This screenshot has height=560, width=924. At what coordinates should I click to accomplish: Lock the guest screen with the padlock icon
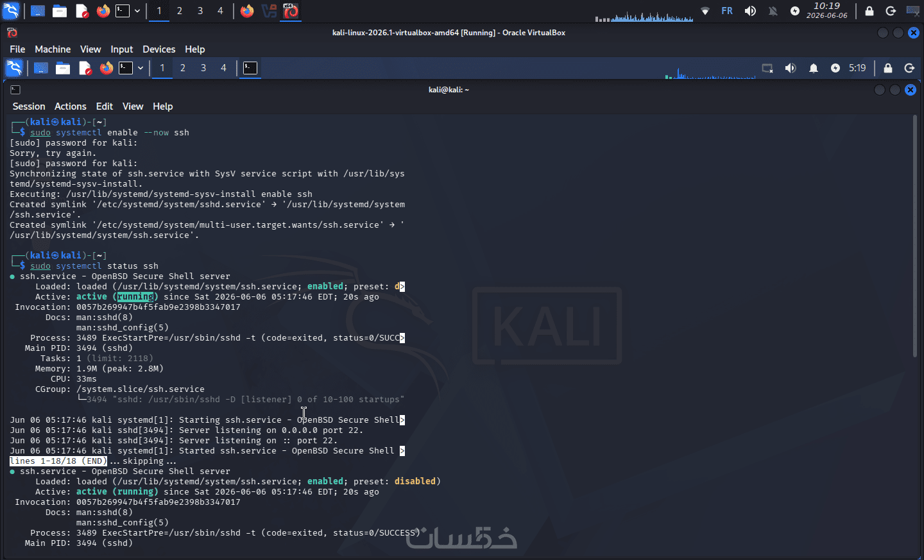click(888, 68)
